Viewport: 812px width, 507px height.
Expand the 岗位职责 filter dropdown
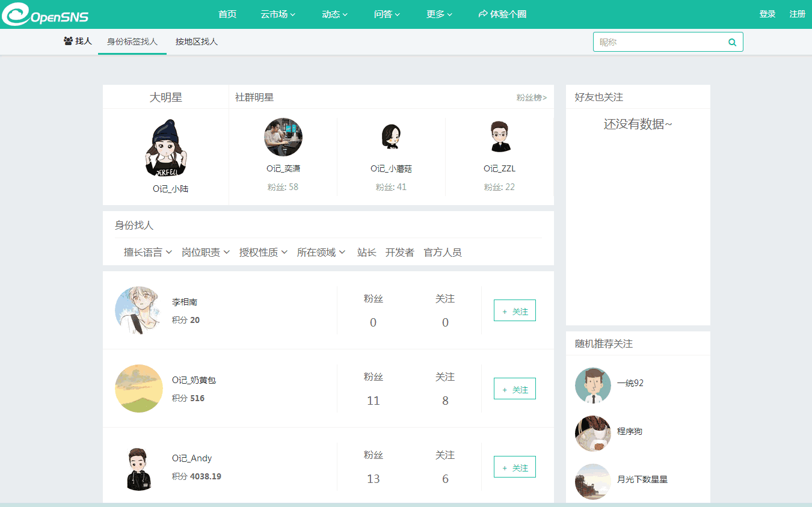coord(206,253)
